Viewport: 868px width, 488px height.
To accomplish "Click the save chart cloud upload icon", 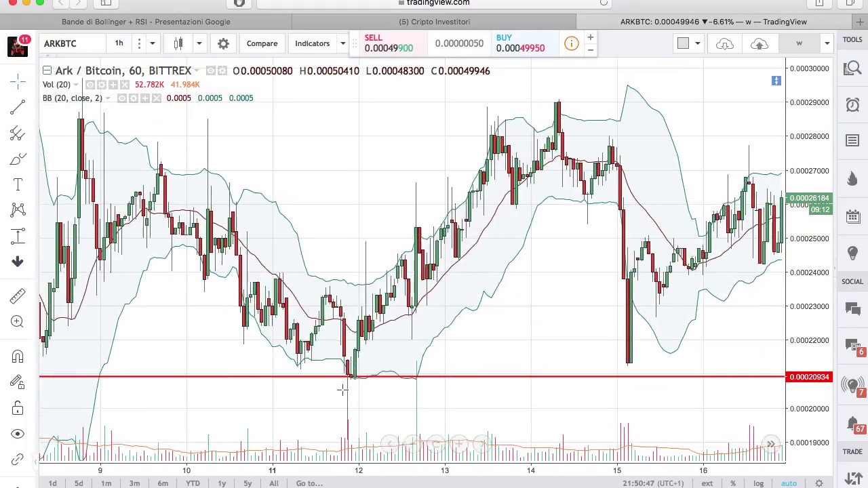I will (759, 44).
